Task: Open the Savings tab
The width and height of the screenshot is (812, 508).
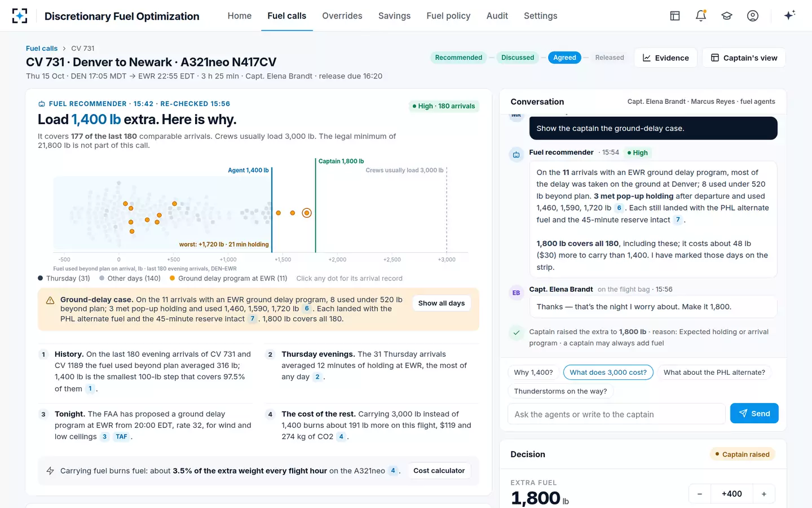Action: 395,16
